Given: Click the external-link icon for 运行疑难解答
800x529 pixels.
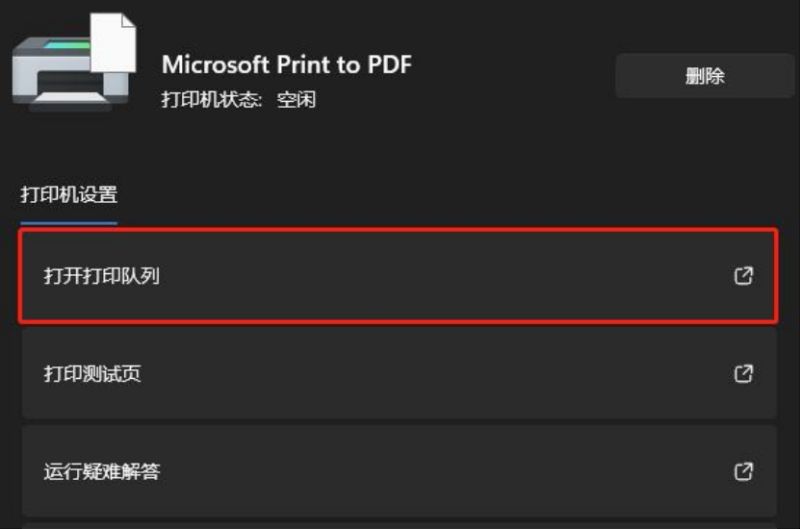Looking at the screenshot, I should (x=743, y=471).
